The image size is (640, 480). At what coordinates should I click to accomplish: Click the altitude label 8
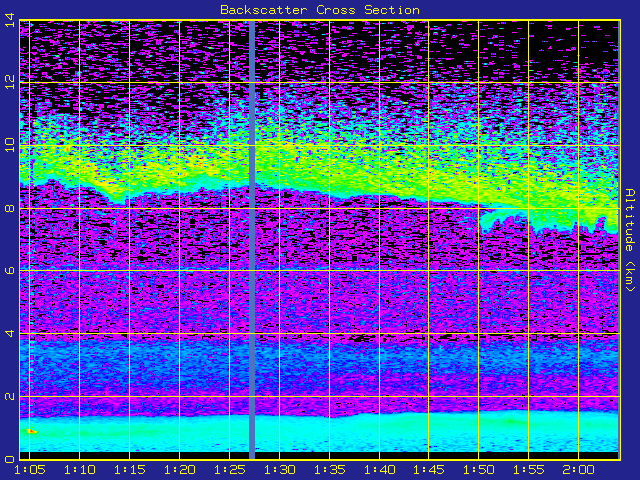point(9,208)
